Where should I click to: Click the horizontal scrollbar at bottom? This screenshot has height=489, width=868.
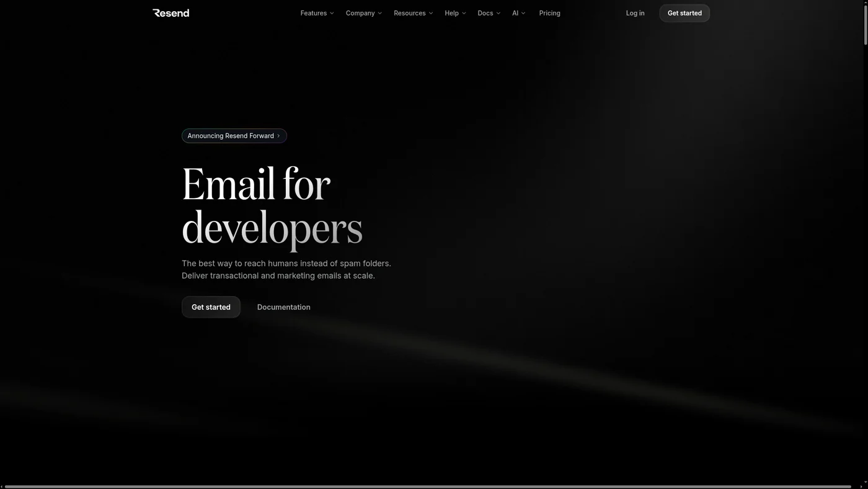[x=428, y=487]
